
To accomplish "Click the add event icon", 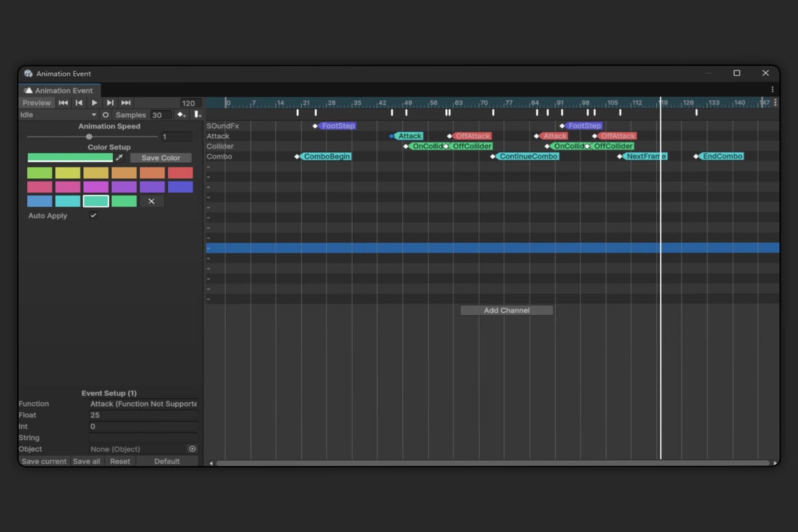I will coord(197,115).
